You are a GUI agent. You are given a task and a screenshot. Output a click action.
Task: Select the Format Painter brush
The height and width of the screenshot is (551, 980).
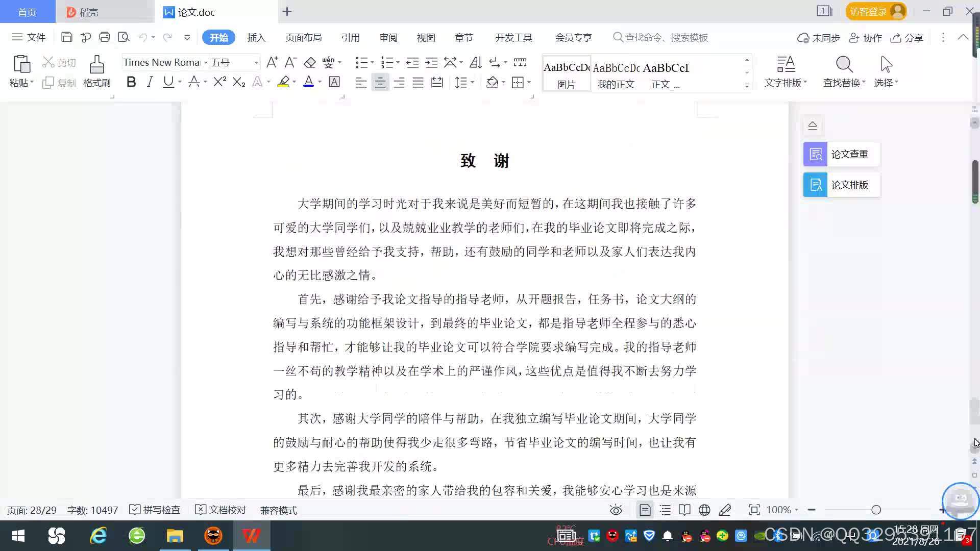pyautogui.click(x=97, y=65)
